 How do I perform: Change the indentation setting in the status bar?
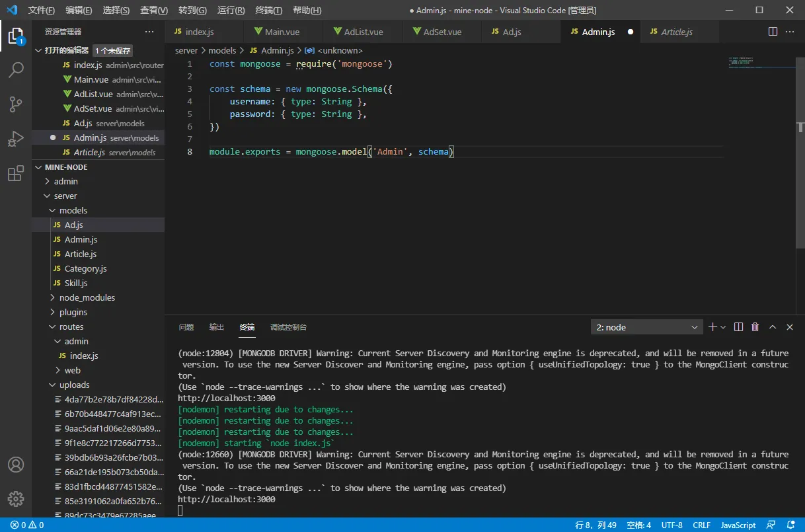(x=638, y=525)
